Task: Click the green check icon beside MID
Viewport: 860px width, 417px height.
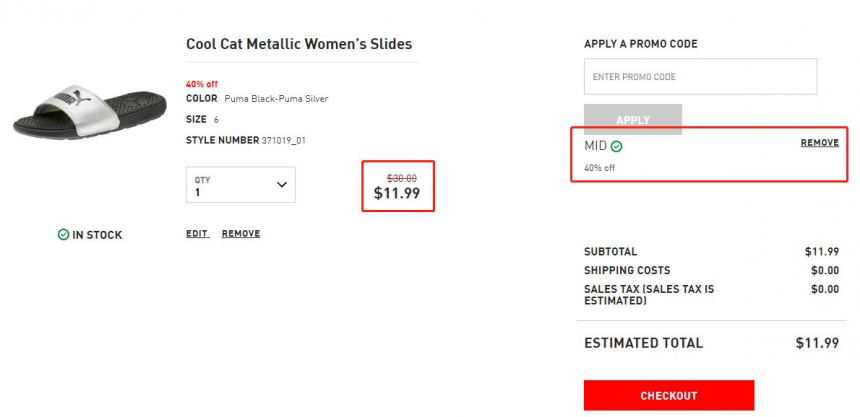Action: click(x=616, y=146)
